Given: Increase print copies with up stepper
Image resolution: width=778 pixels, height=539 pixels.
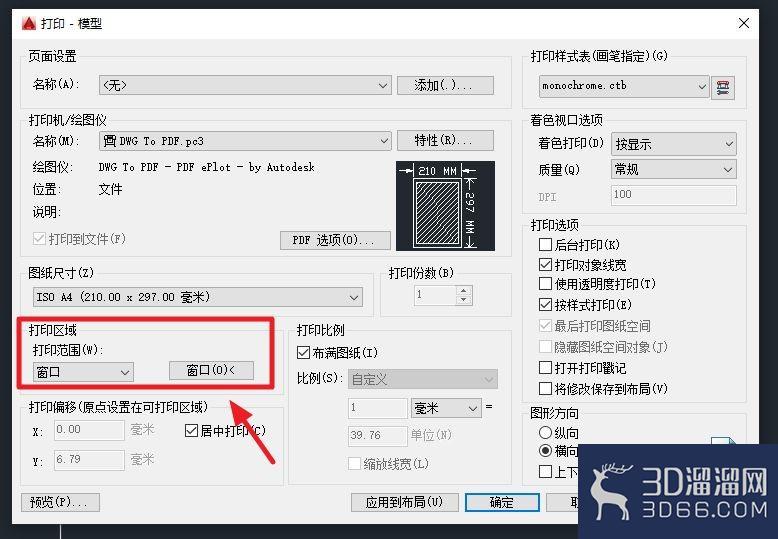Looking at the screenshot, I should (463, 290).
